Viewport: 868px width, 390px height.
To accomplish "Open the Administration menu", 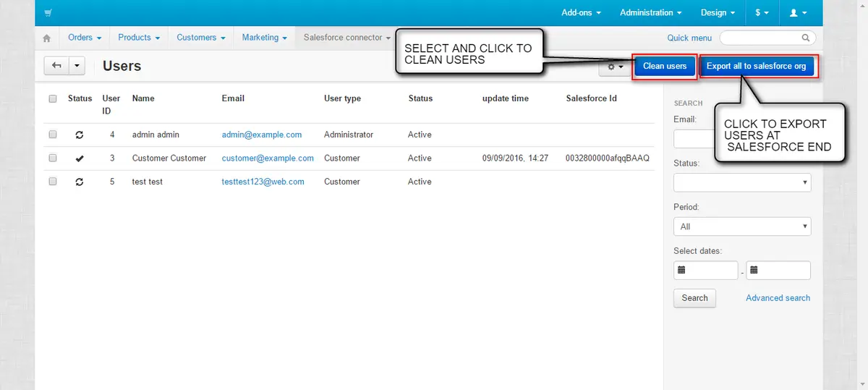I will (650, 13).
